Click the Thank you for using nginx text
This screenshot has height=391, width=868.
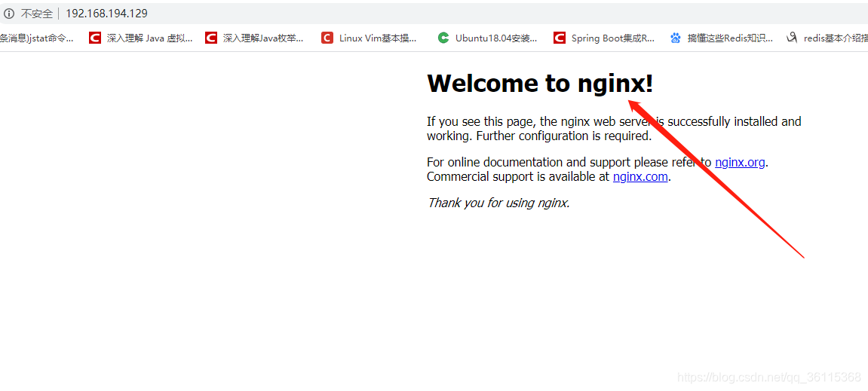[498, 203]
